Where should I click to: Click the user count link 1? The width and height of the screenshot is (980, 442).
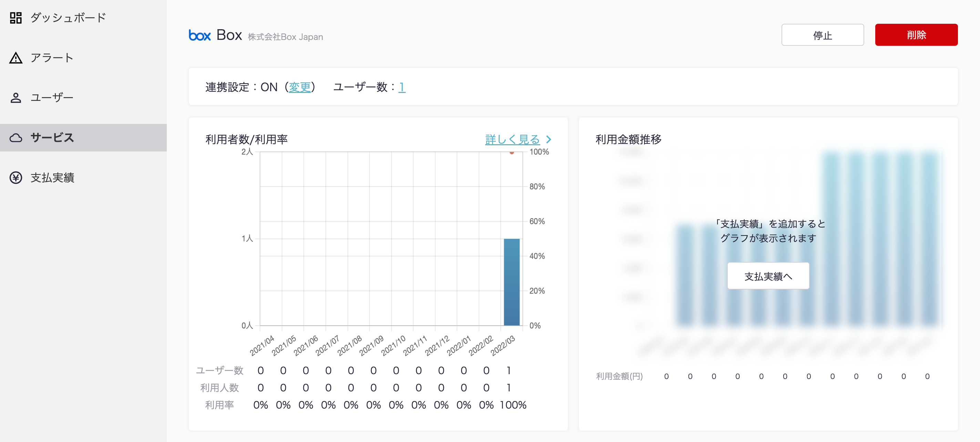coord(401,87)
